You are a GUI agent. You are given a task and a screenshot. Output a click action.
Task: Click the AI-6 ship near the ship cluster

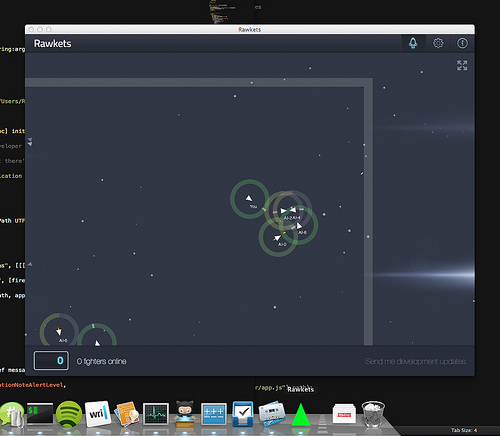click(299, 226)
